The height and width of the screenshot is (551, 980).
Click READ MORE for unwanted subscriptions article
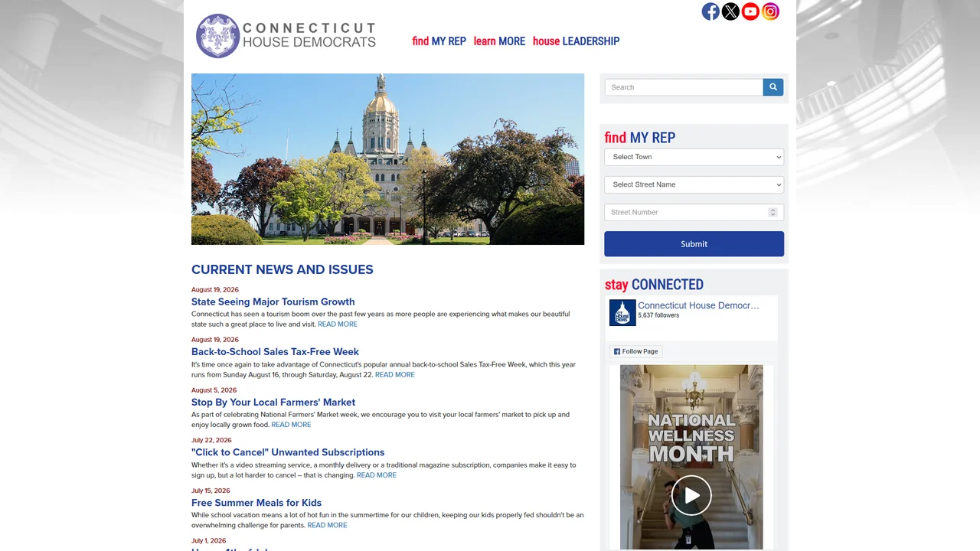377,475
